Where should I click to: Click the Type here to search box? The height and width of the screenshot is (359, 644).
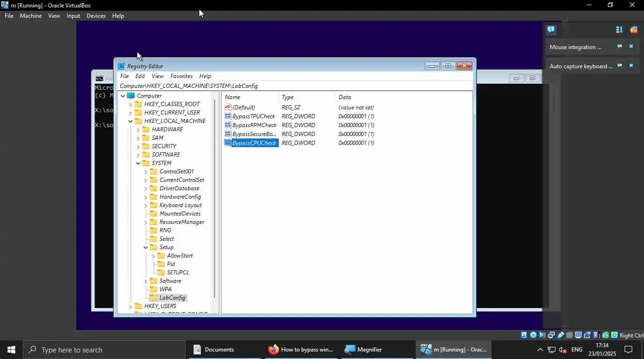point(104,350)
